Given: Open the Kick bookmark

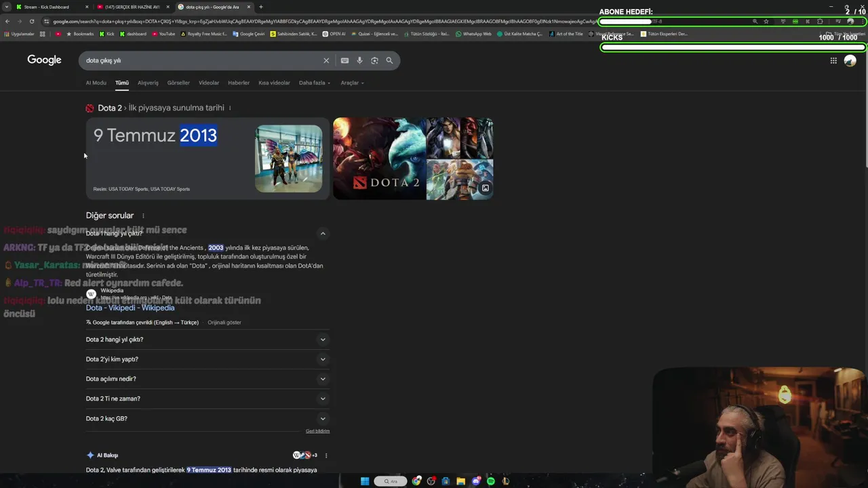Looking at the screenshot, I should pyautogui.click(x=106, y=34).
